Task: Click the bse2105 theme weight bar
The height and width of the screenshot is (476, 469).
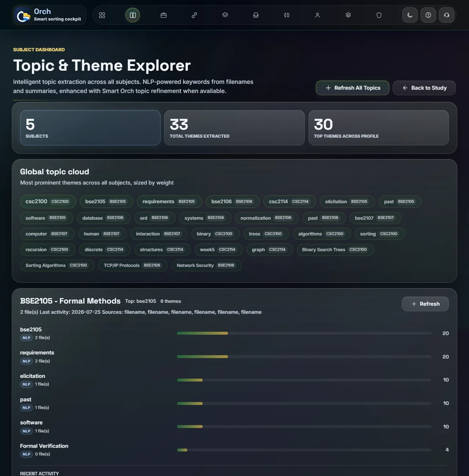Action: pos(304,333)
